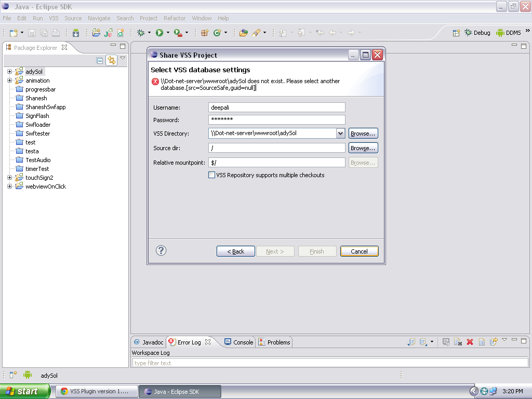Click the Android SDK Manager download icon

76,33
